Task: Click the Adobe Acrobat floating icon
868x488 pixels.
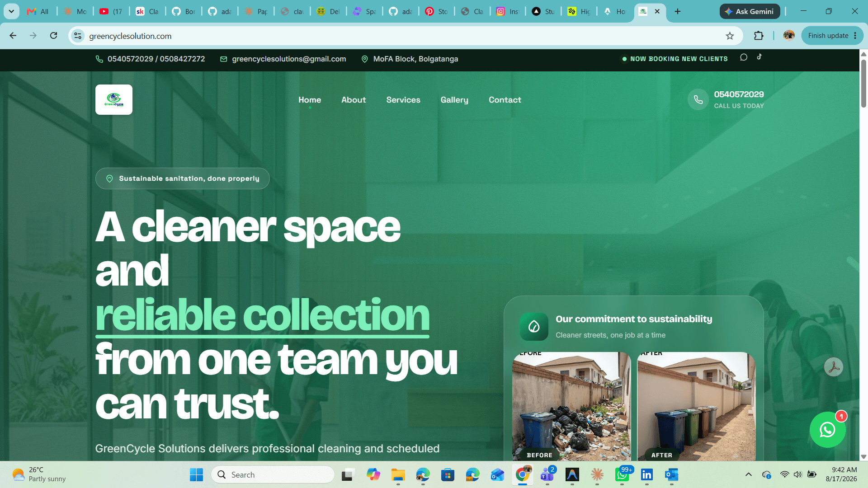Action: coord(833,367)
